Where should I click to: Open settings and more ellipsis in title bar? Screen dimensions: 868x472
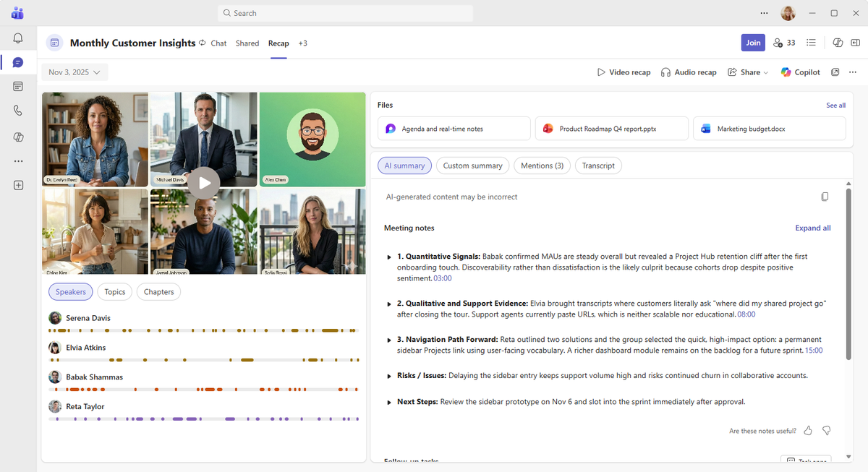pos(765,13)
